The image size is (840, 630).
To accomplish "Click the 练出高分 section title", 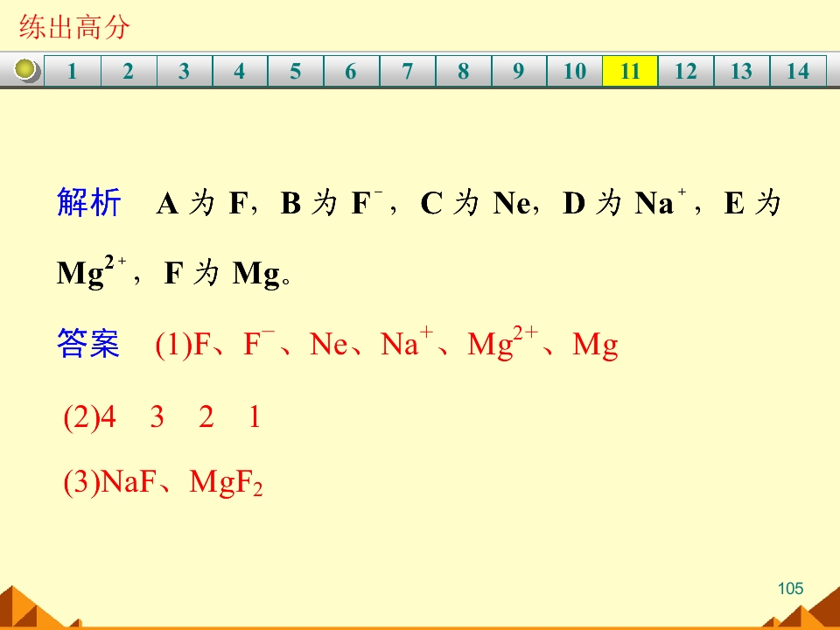I will click(x=74, y=27).
